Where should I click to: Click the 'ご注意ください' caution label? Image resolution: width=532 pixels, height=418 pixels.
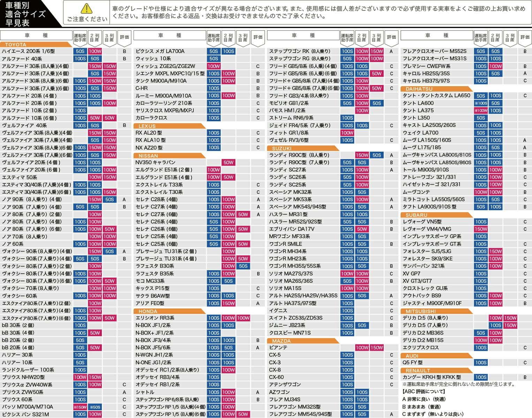pyautogui.click(x=87, y=19)
